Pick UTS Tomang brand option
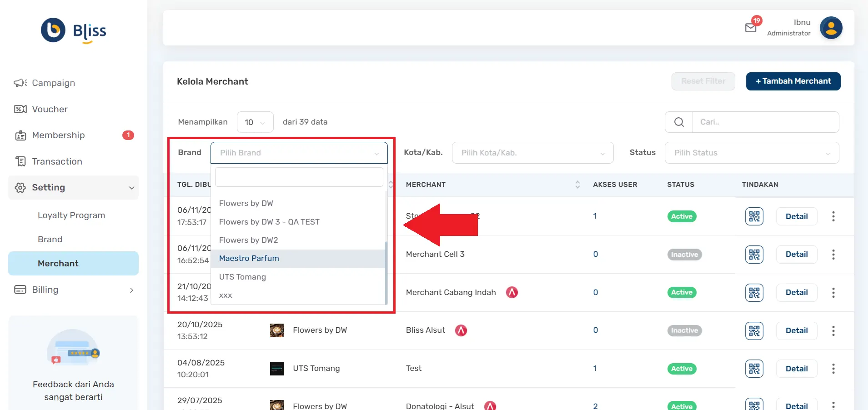Image resolution: width=868 pixels, height=410 pixels. pos(242,277)
